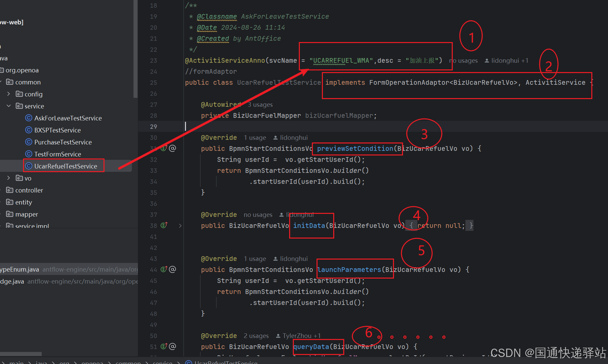
Task: Click the BXSPTestService class icon
Action: (x=29, y=130)
